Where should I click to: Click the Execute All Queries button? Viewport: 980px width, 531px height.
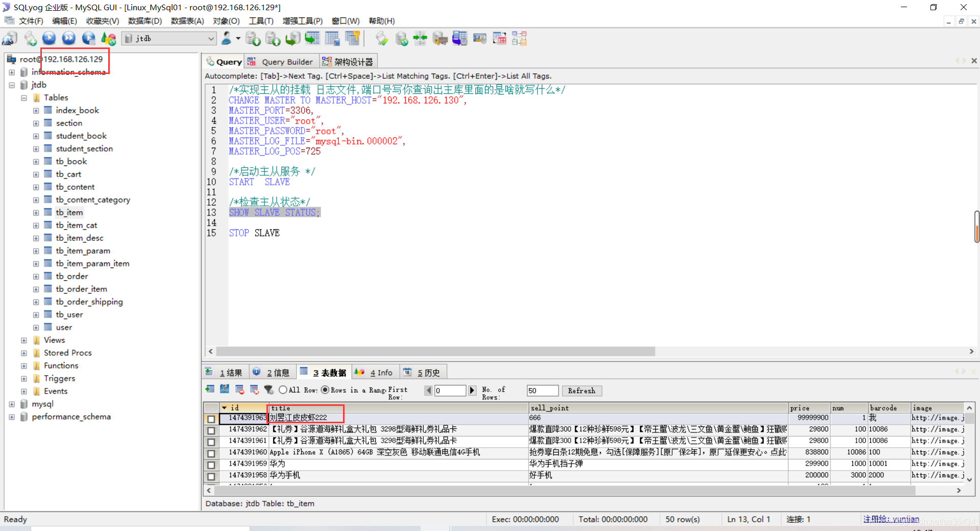[x=69, y=38]
